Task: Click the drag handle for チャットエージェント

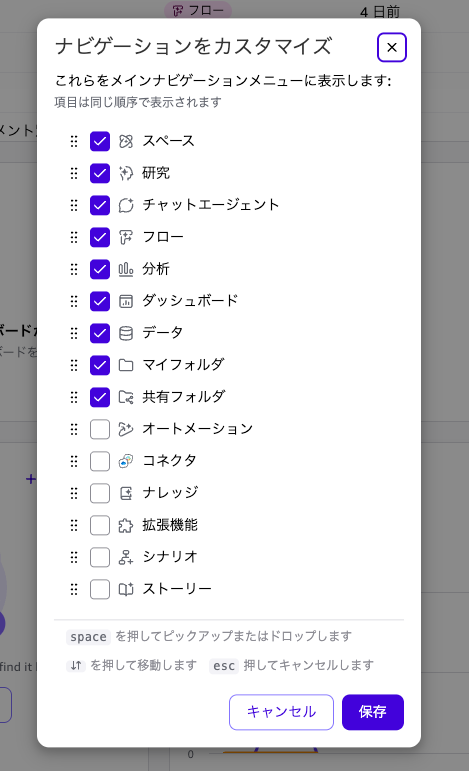Action: (x=74, y=206)
